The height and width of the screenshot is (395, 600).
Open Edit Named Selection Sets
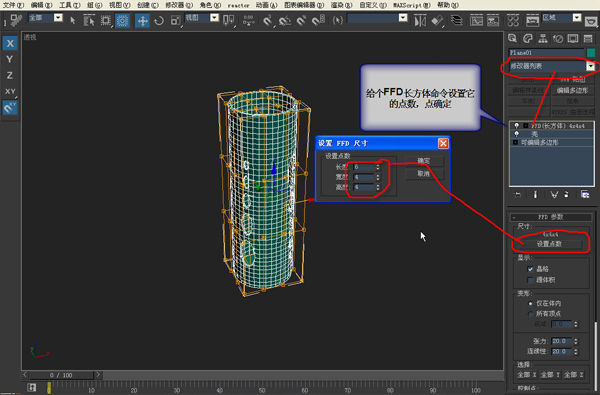coord(338,20)
